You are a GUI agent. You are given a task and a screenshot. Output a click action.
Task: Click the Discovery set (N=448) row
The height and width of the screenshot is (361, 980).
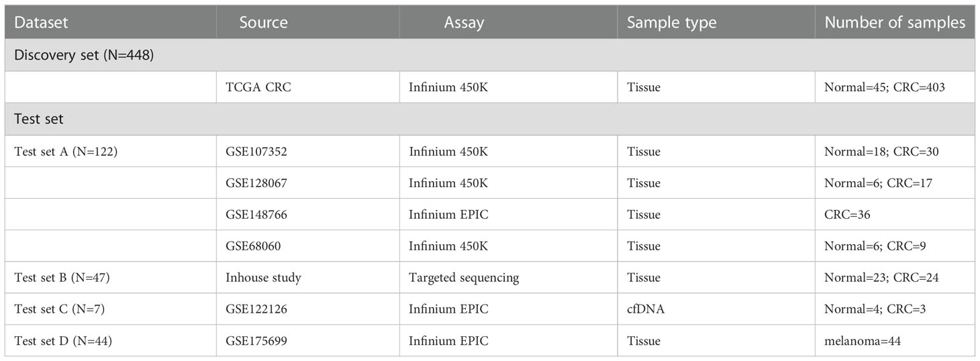490,55
